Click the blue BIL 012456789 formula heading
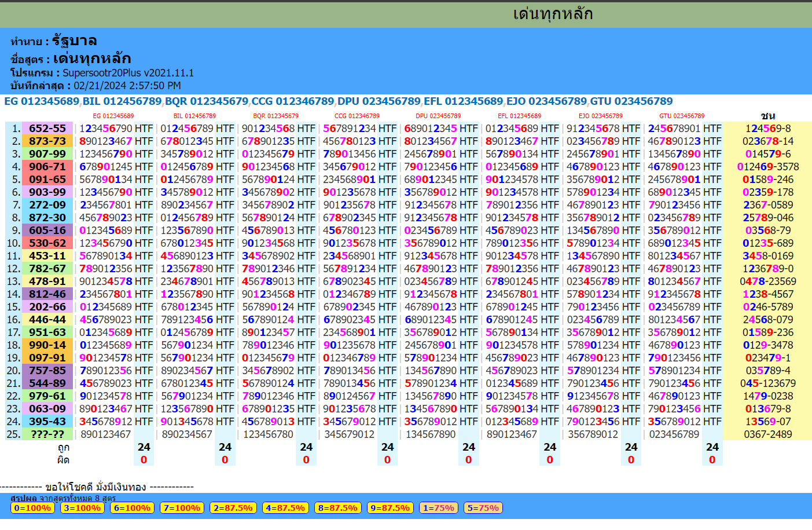This screenshot has width=812, height=530. pyautogui.click(x=122, y=101)
